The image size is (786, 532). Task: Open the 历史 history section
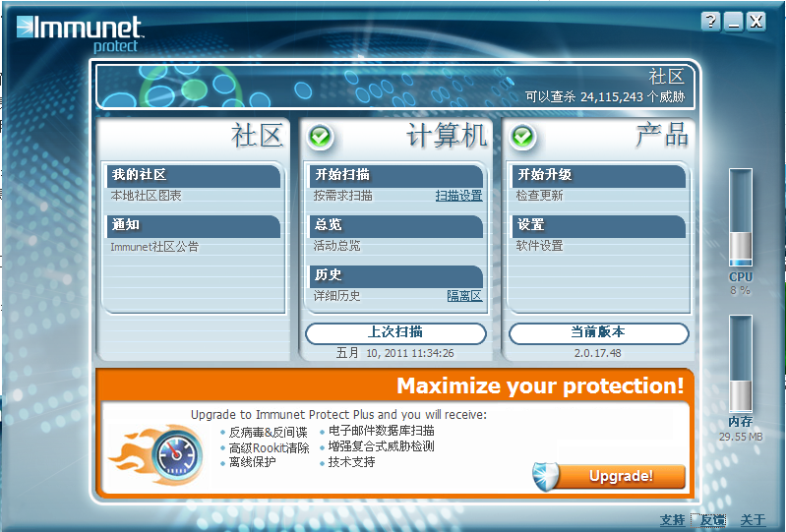395,276
